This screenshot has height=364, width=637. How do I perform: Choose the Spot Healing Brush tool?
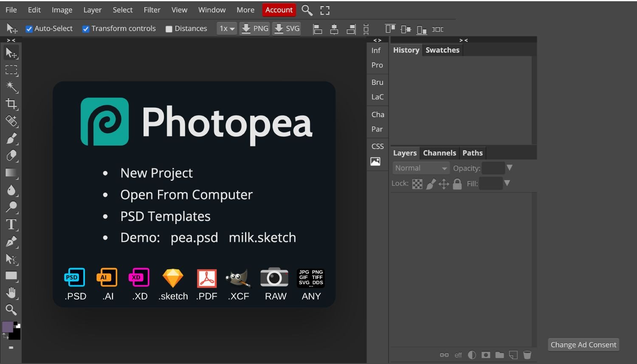coord(11,121)
